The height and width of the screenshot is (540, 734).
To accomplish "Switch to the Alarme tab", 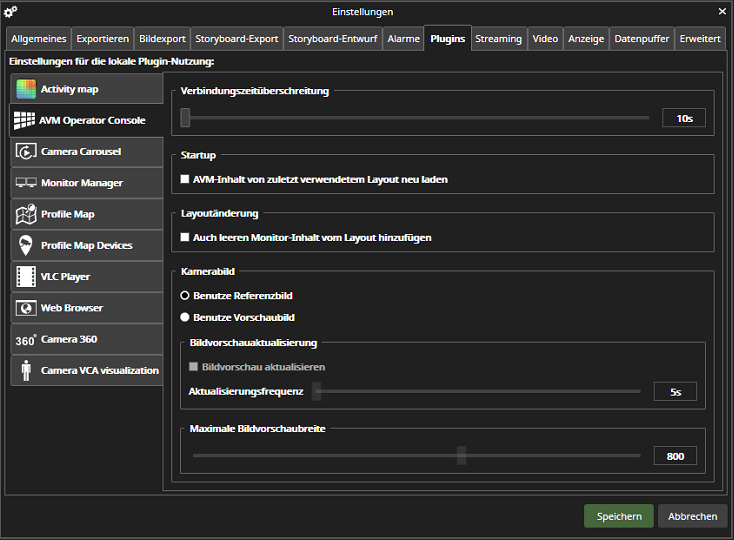I will coord(404,39).
